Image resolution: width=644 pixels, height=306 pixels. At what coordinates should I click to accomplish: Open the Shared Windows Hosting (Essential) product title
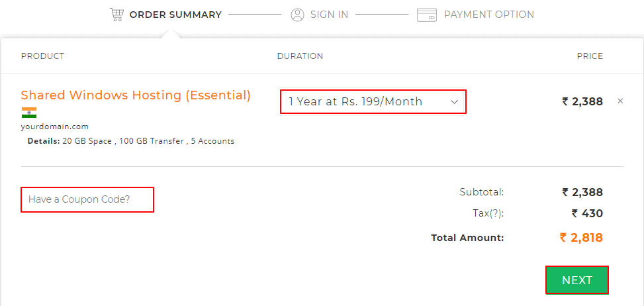pyautogui.click(x=136, y=95)
